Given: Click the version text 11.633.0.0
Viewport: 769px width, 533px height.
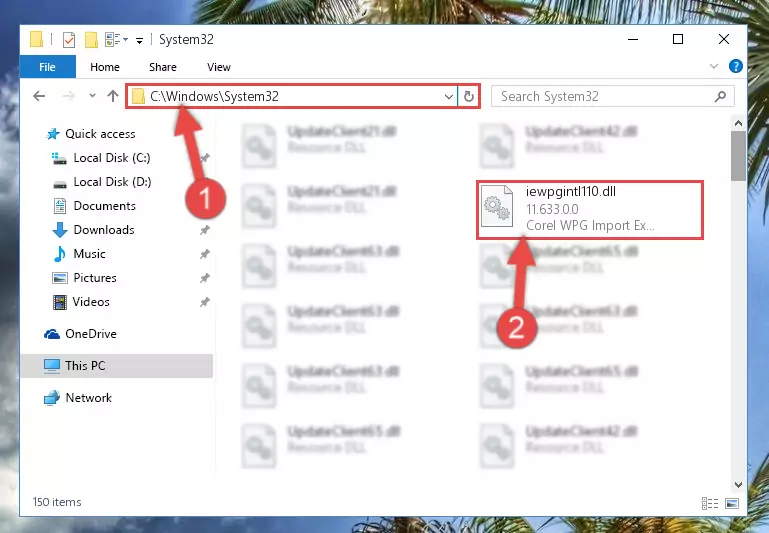Looking at the screenshot, I should tap(552, 209).
